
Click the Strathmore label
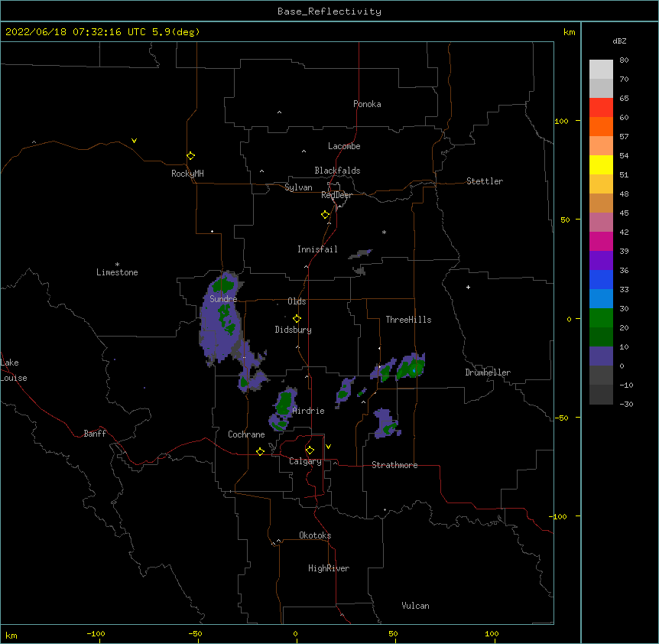tap(394, 465)
